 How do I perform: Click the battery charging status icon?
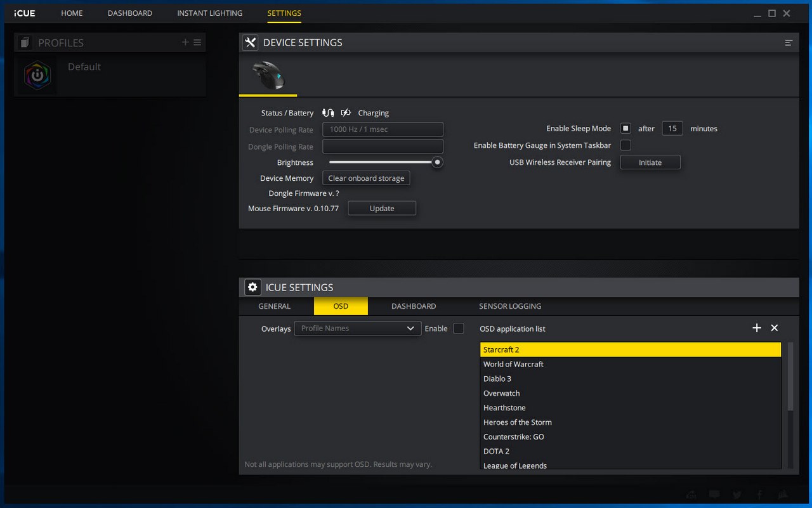coord(346,113)
